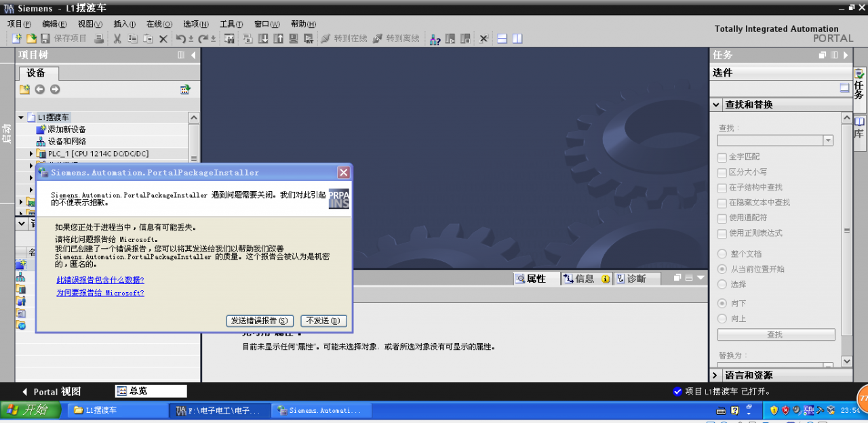Viewport: 868px width, 423px height.
Task: Click the 不发送 button in error dialog
Action: [323, 321]
